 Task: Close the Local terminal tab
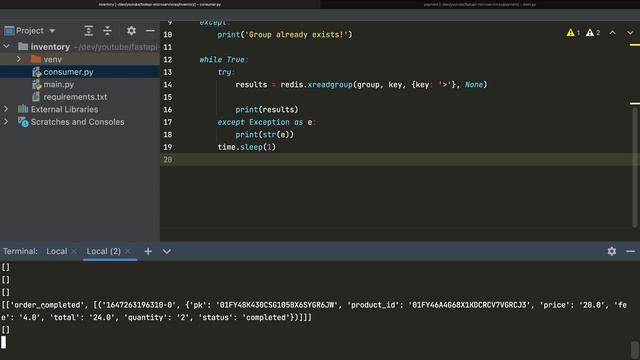(74, 251)
